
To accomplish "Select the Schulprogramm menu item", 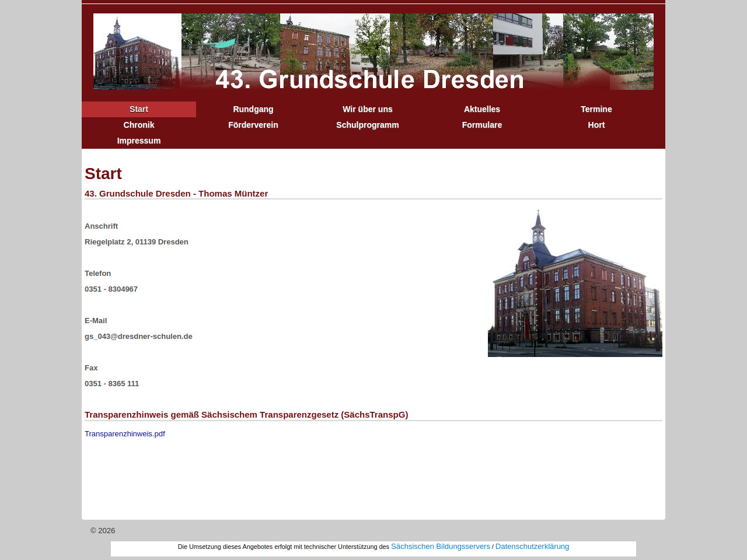I will click(368, 125).
